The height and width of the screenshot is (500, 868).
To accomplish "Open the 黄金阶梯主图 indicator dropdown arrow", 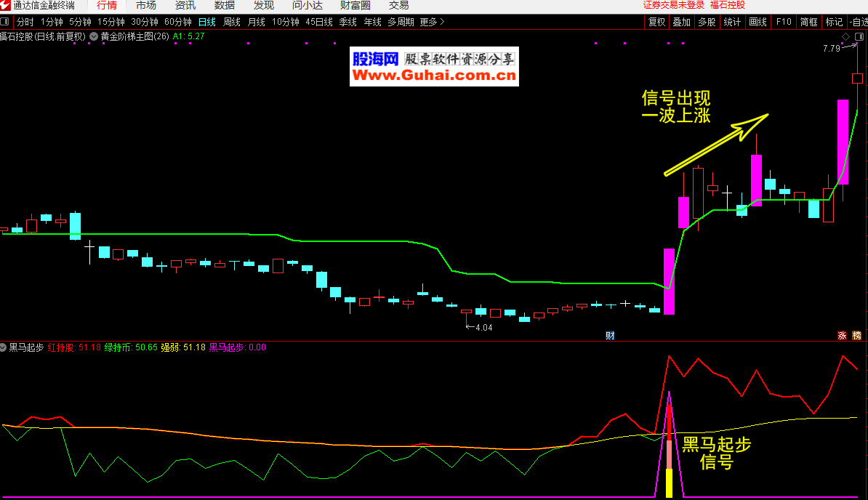I will [x=94, y=36].
